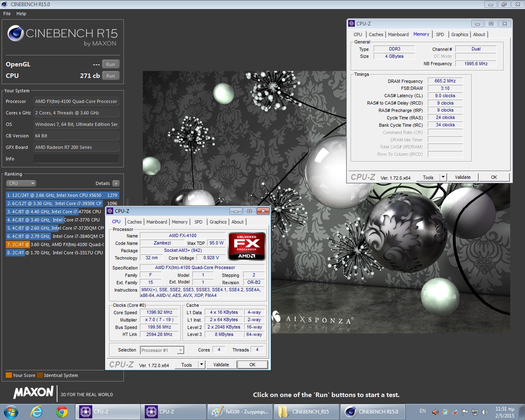
Task: Run the CPU benchmark
Action: [111, 76]
